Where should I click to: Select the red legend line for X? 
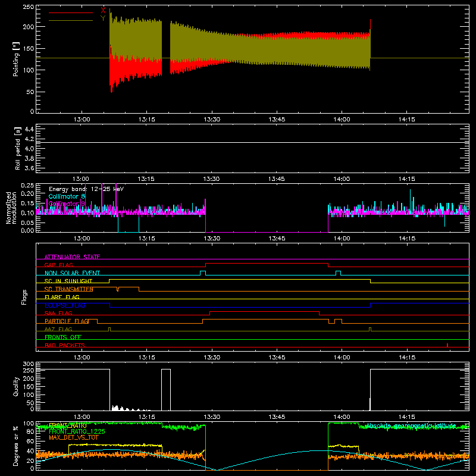[x=71, y=12]
